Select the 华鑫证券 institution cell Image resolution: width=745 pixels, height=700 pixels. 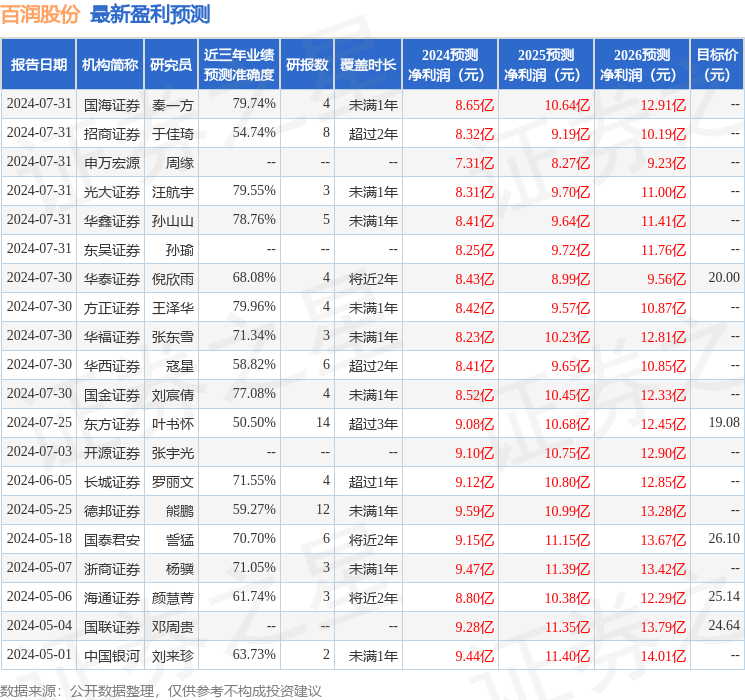pos(112,221)
